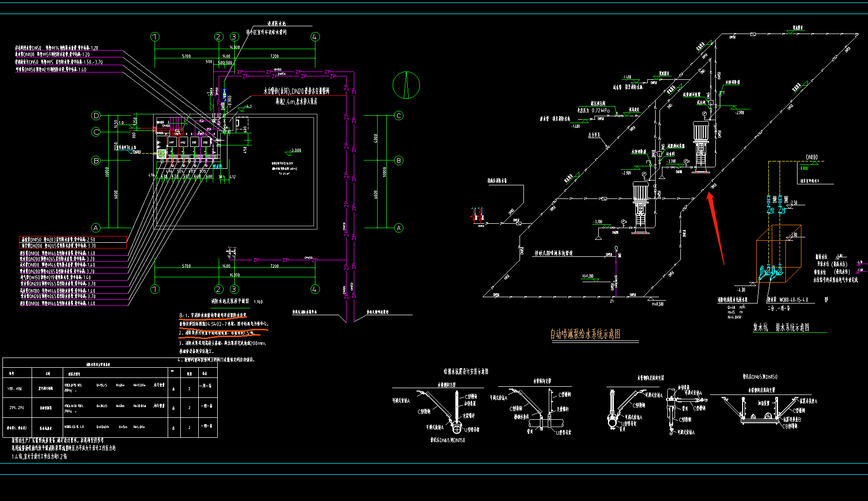
Task: Select text '开启压力 0.72MPa'
Action: [x=593, y=110]
